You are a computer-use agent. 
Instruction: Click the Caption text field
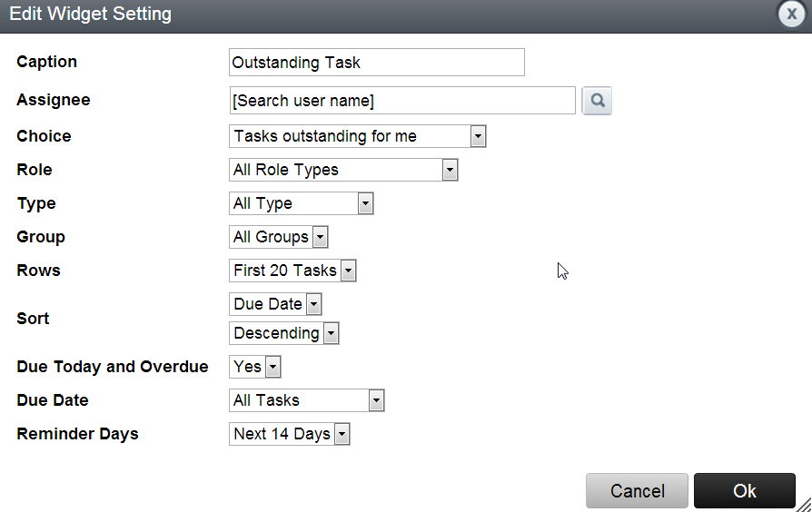[377, 63]
